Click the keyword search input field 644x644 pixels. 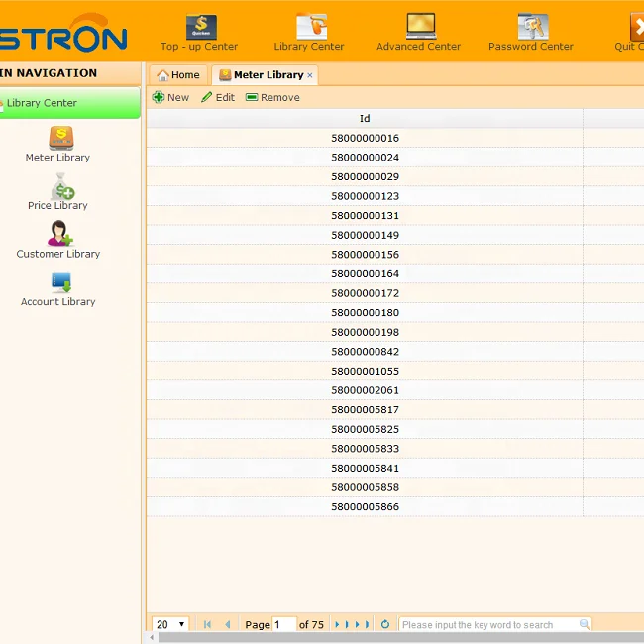pyautogui.click(x=488, y=624)
